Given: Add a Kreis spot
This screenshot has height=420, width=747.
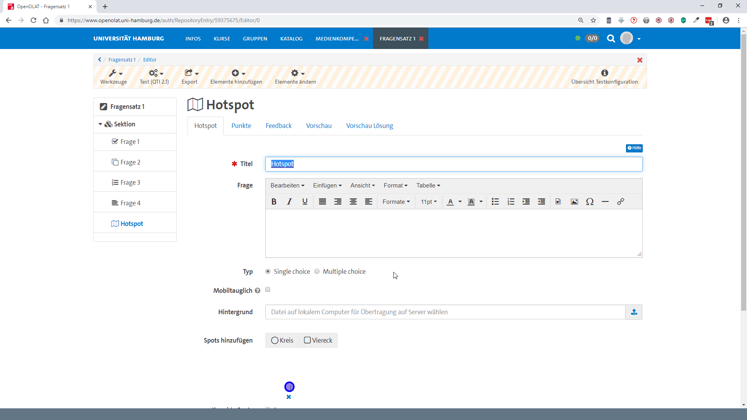Looking at the screenshot, I should [x=282, y=341].
